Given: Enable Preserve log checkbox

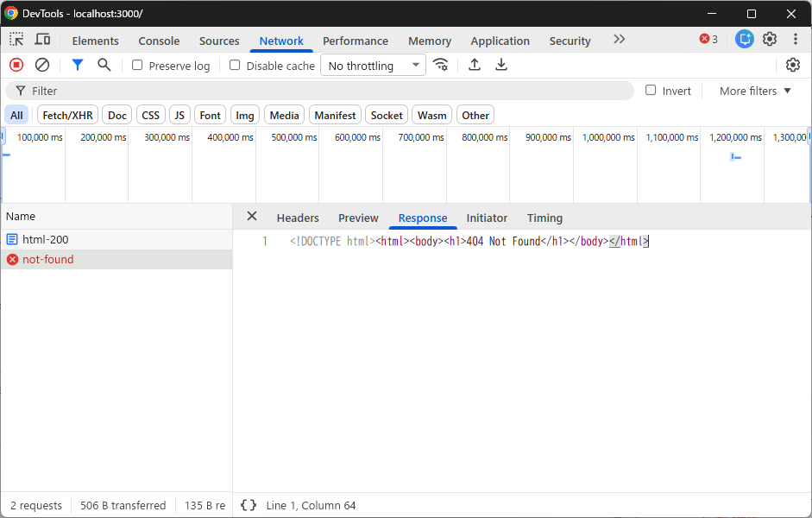Looking at the screenshot, I should click(137, 66).
